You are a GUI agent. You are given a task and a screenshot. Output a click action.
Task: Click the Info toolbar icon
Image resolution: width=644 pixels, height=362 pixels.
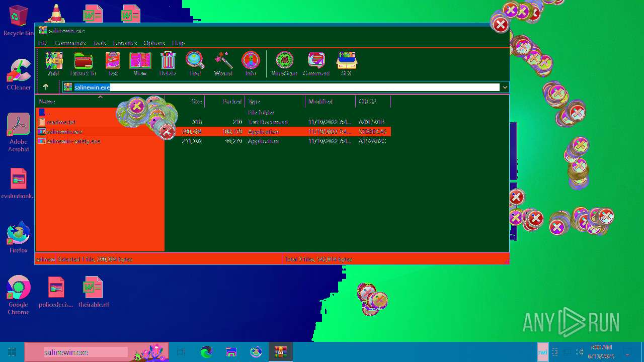[x=251, y=63]
